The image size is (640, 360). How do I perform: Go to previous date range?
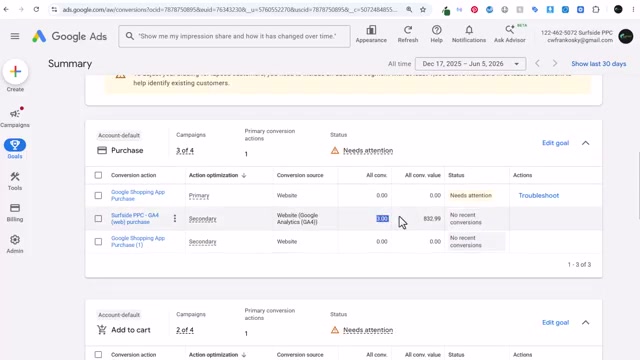538,64
